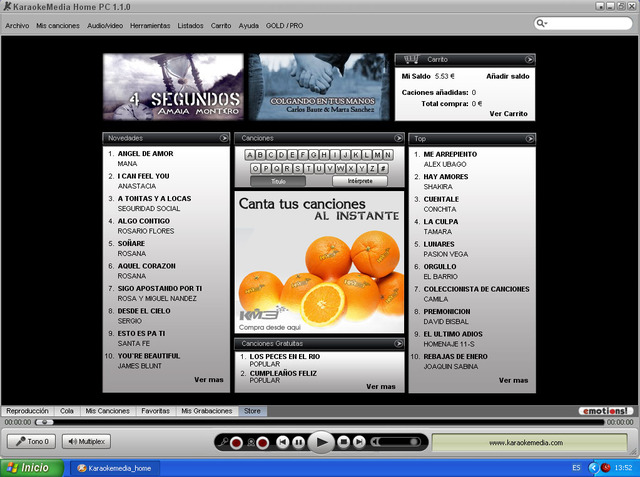Select letter Z on keyboard
Screen dimensions: 640x477
(372, 169)
